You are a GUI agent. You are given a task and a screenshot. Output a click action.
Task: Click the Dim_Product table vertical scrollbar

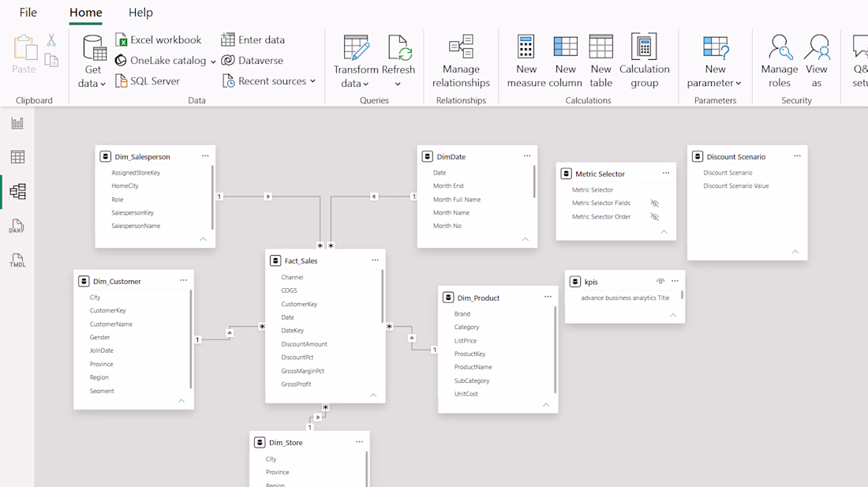tap(556, 350)
